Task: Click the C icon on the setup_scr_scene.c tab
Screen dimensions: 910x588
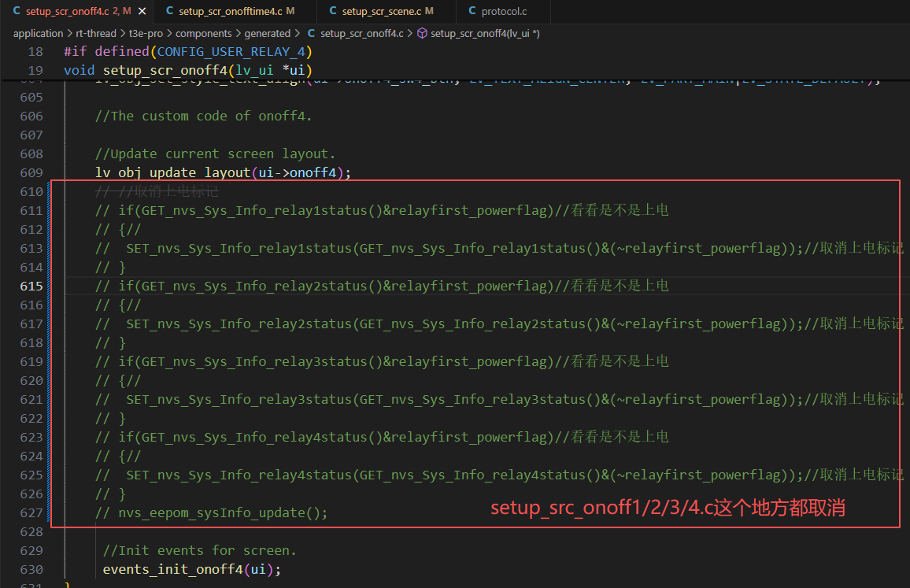Action: [x=332, y=11]
